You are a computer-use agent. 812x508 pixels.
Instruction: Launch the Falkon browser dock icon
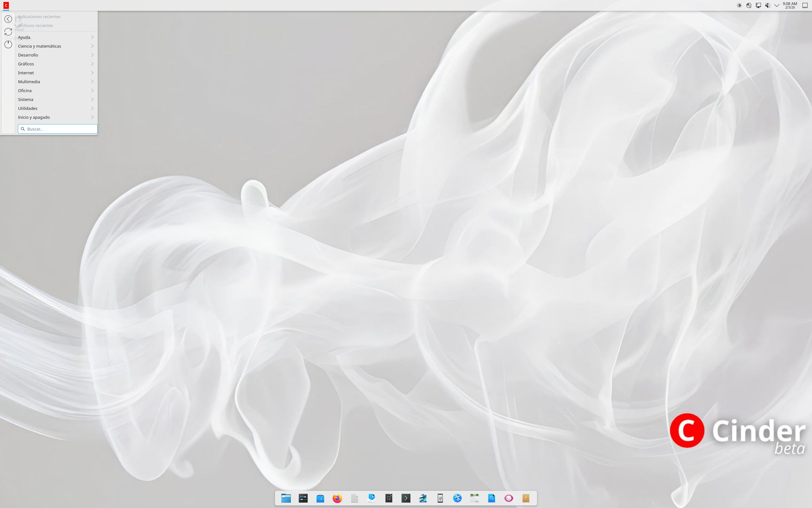tap(457, 498)
